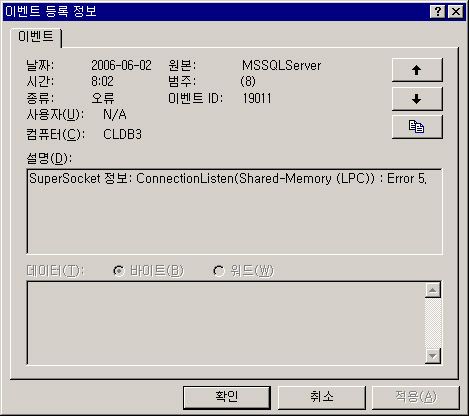Click inside the empty data text box
This screenshot has height=416, width=469.
point(226,323)
